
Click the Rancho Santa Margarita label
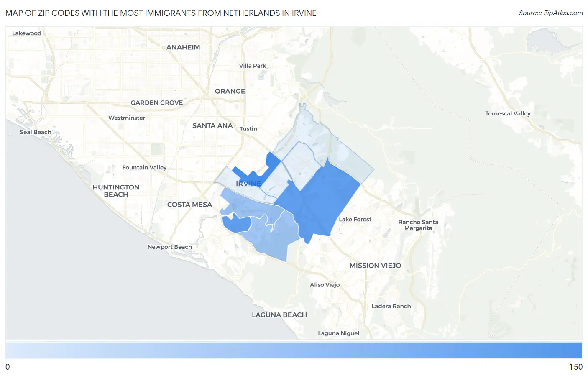(418, 225)
